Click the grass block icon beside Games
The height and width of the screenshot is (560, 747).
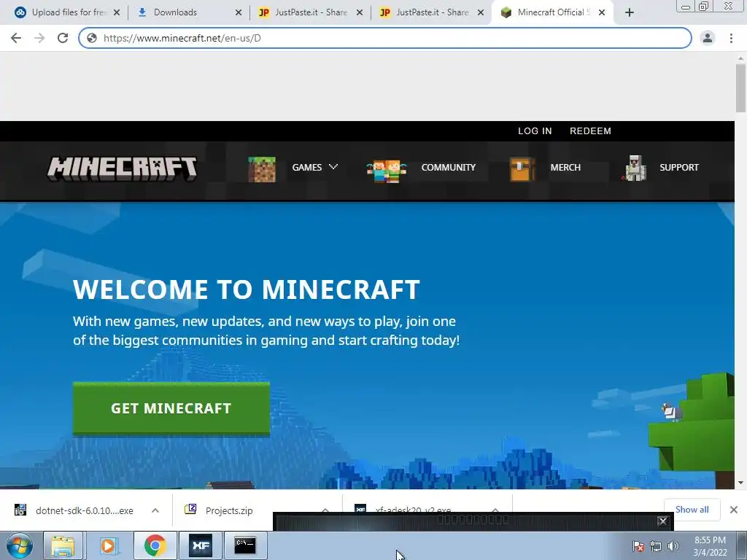coord(262,168)
